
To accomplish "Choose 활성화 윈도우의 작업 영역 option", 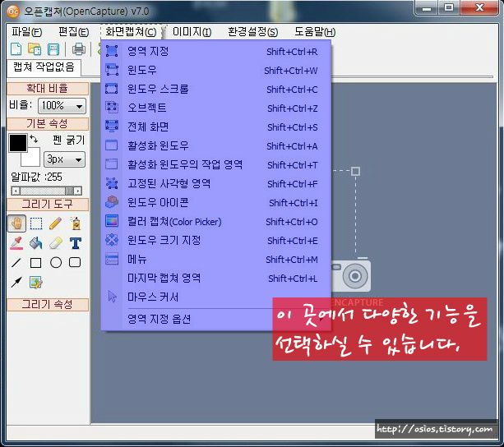I will (x=215, y=164).
